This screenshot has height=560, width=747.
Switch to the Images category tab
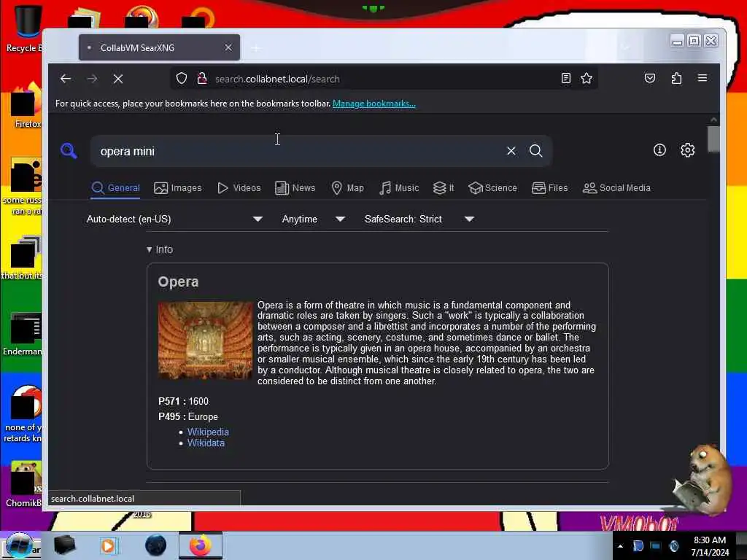(x=178, y=188)
